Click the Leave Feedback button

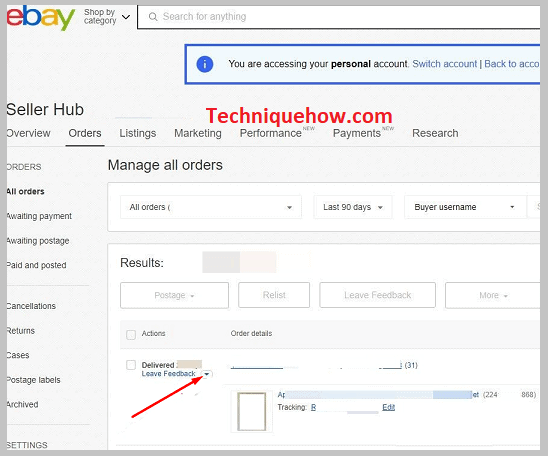tap(377, 295)
